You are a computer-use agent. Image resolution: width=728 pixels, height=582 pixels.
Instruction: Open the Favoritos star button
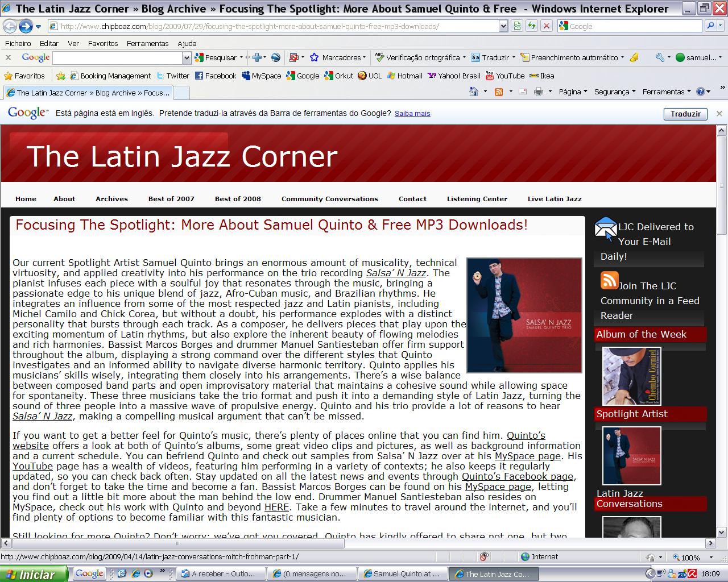point(24,76)
